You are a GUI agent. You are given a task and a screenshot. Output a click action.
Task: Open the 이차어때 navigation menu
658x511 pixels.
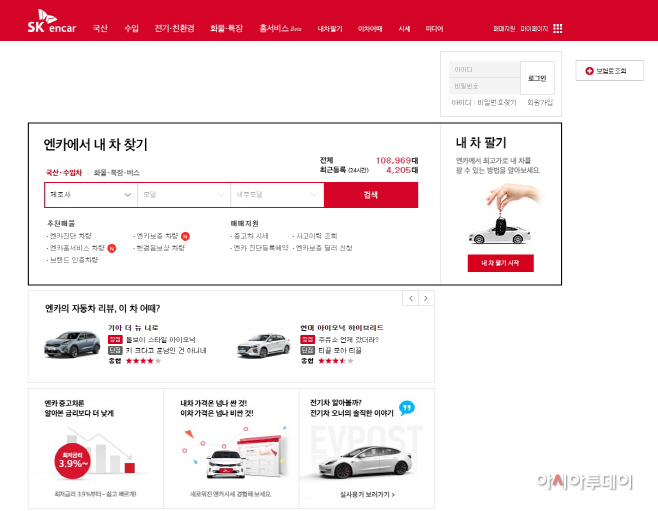[370, 29]
